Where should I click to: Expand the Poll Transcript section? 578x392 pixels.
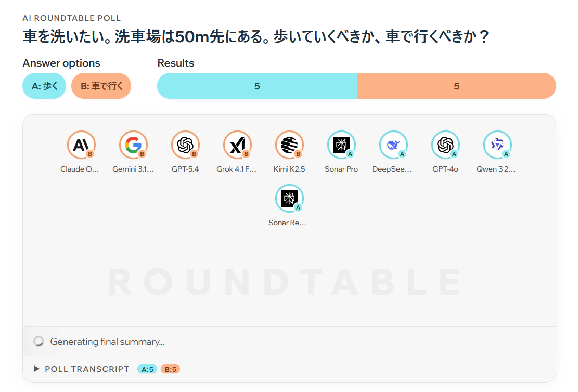click(37, 369)
